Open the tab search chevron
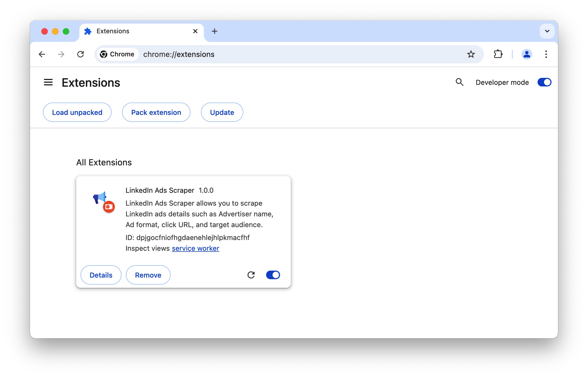 (x=547, y=31)
